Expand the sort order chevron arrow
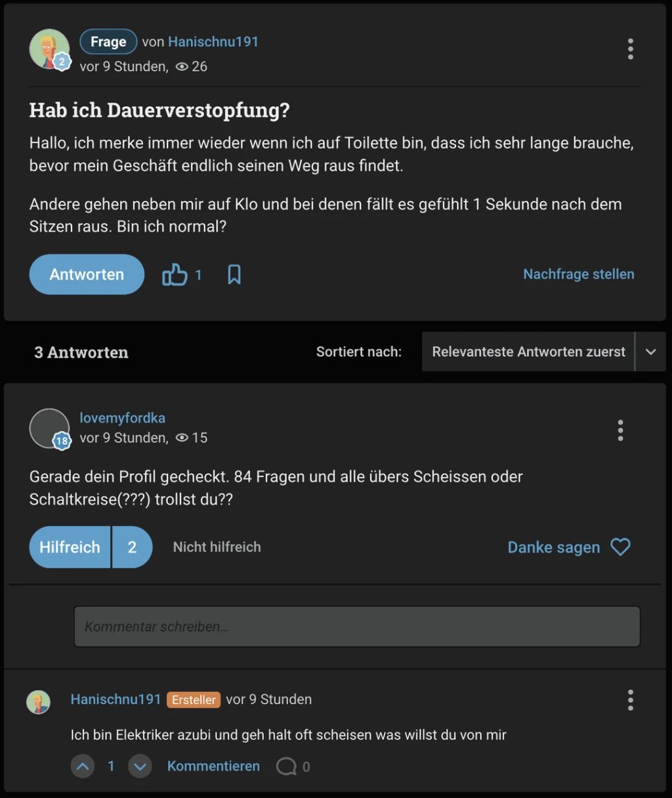 (x=650, y=352)
